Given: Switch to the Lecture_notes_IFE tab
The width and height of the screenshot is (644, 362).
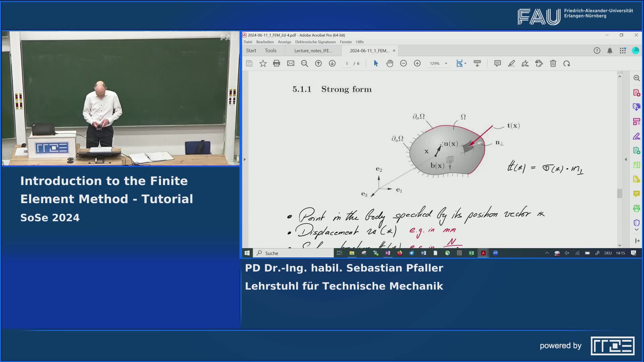Looking at the screenshot, I should point(313,51).
